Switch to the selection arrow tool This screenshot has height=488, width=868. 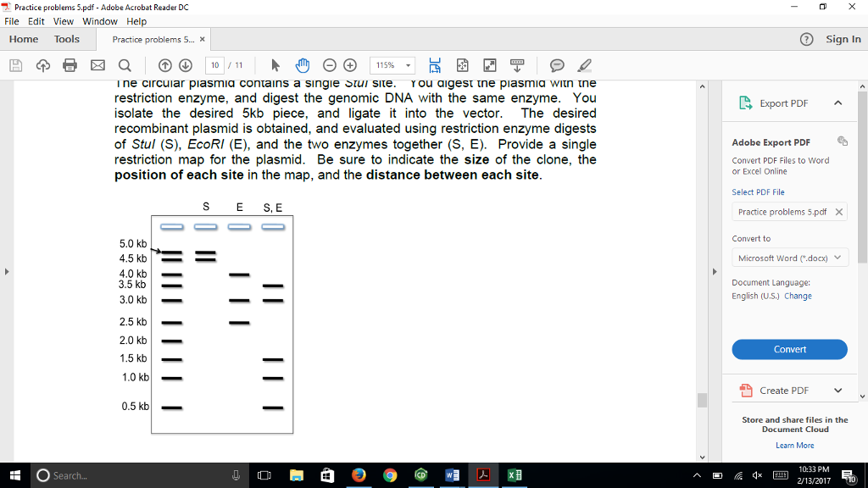(x=275, y=64)
